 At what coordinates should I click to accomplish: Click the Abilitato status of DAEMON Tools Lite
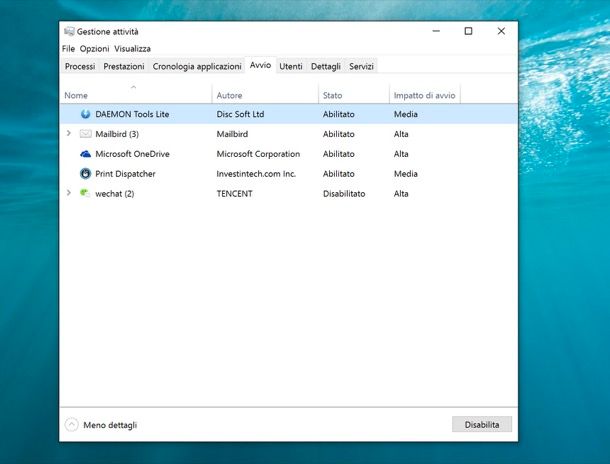338,114
